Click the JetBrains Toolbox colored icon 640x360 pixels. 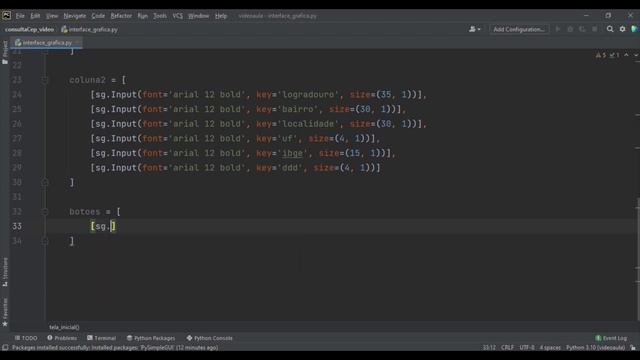[x=634, y=29]
